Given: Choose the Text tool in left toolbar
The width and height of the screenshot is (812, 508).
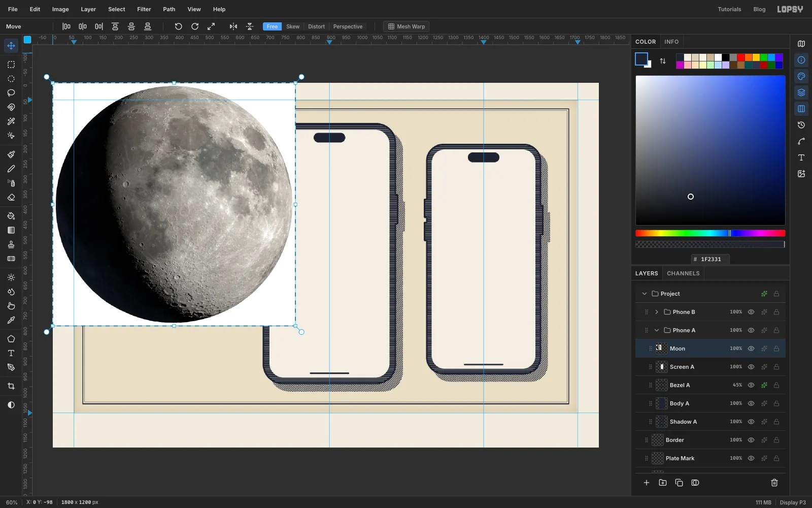Looking at the screenshot, I should tap(11, 353).
